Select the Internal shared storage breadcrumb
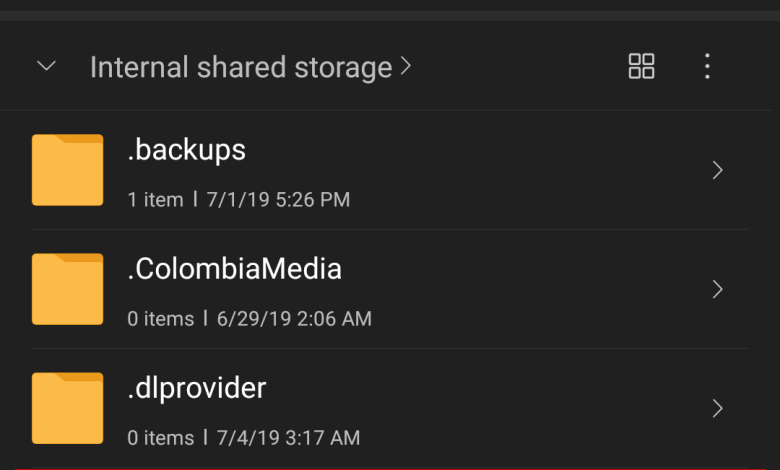This screenshot has width=780, height=470. tap(240, 67)
